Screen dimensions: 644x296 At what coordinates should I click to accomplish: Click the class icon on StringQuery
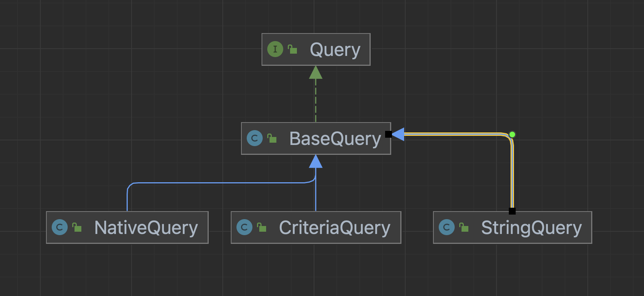click(447, 227)
